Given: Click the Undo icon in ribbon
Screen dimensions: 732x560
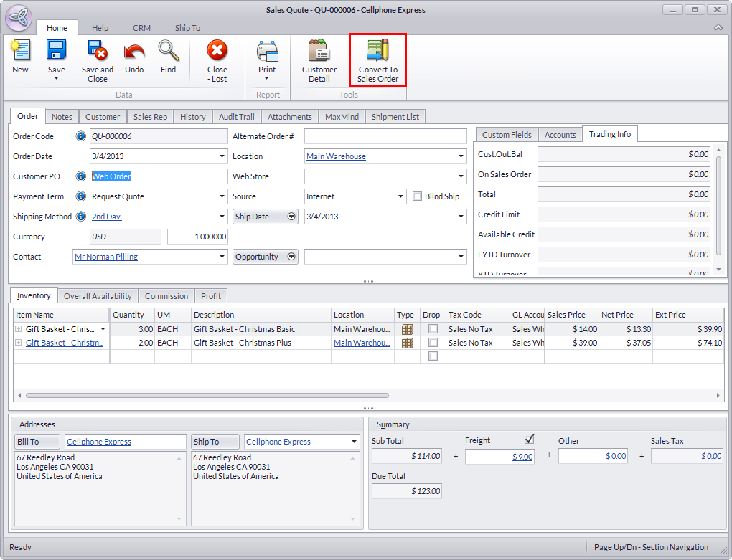Looking at the screenshot, I should tap(134, 52).
